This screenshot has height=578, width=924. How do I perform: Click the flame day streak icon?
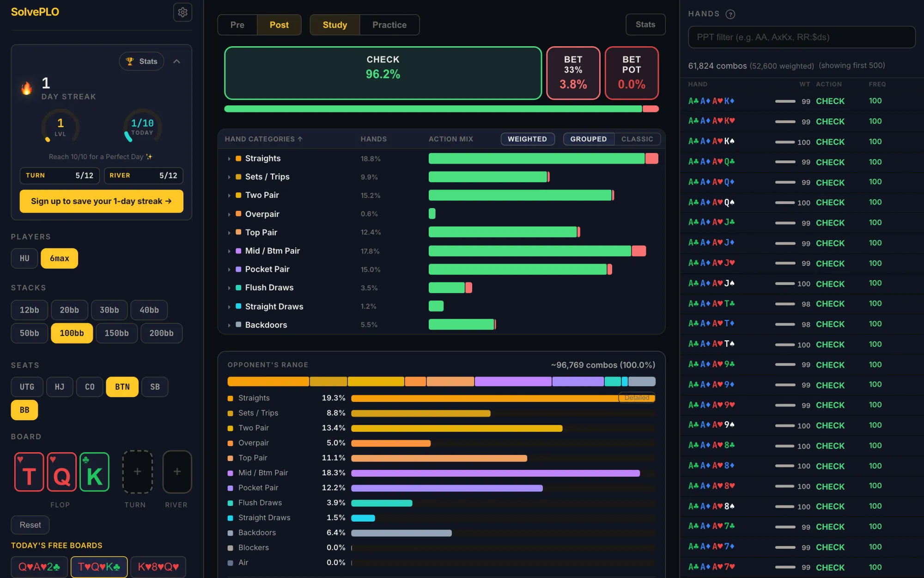tap(27, 88)
